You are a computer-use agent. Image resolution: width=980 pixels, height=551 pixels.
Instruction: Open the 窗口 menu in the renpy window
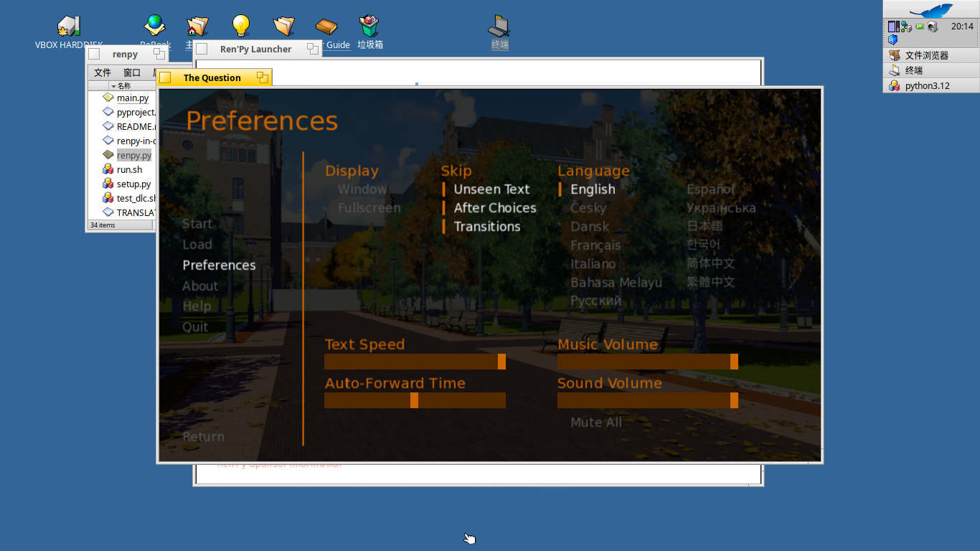coord(132,72)
